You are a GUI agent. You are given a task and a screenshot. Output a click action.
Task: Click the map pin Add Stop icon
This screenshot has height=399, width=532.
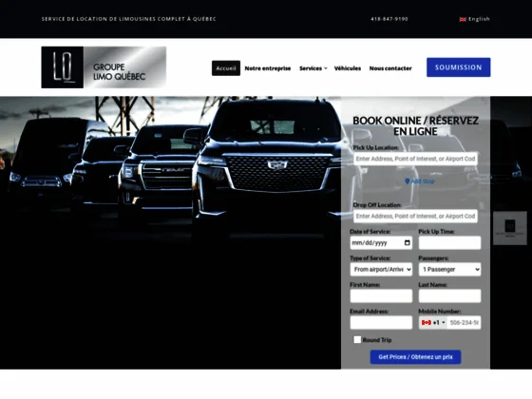[x=408, y=181]
